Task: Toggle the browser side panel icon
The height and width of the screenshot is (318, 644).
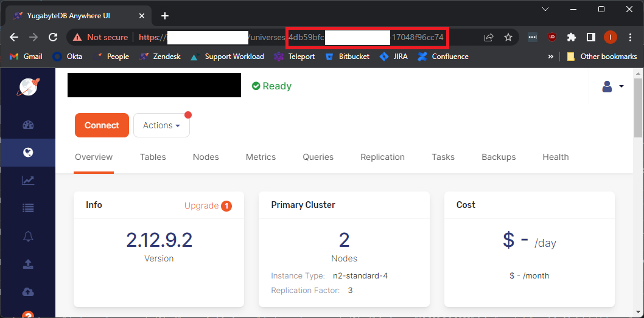Action: tap(590, 37)
